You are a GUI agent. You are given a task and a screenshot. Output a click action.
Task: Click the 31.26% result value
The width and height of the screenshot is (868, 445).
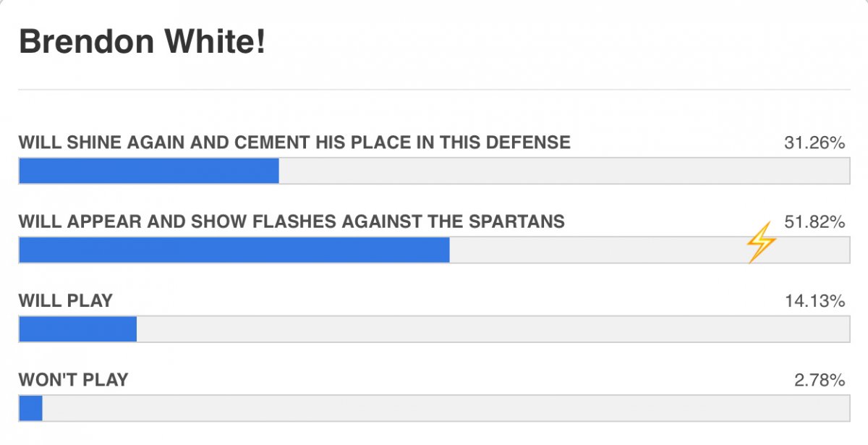pyautogui.click(x=814, y=143)
